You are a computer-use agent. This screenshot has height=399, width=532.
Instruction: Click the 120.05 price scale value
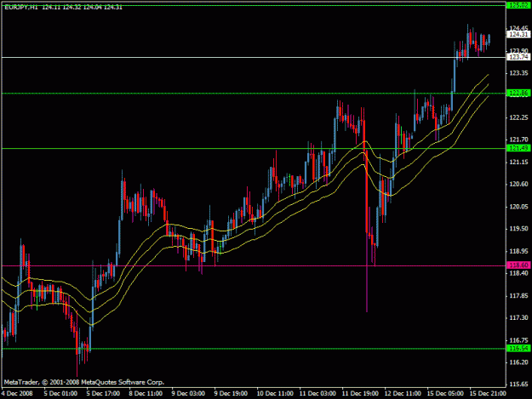click(x=518, y=207)
